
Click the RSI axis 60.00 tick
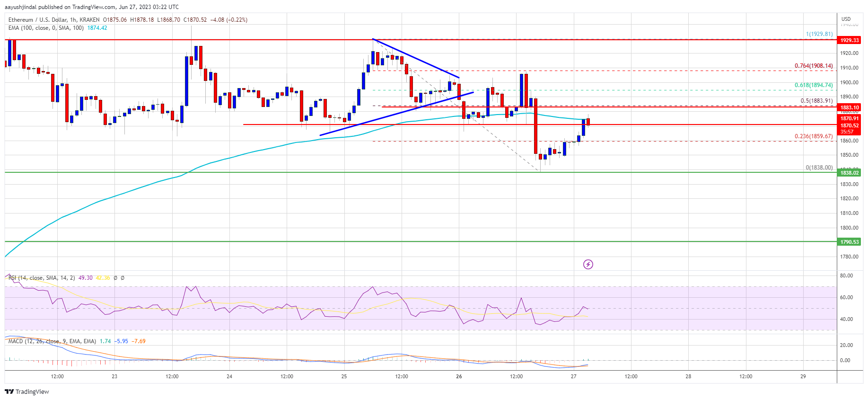click(x=846, y=297)
